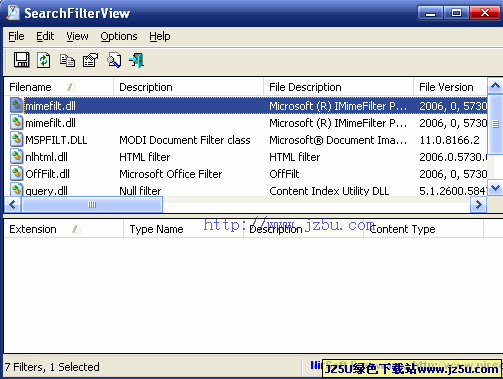This screenshot has width=503, height=379.
Task: Open the File menu
Action: click(16, 36)
